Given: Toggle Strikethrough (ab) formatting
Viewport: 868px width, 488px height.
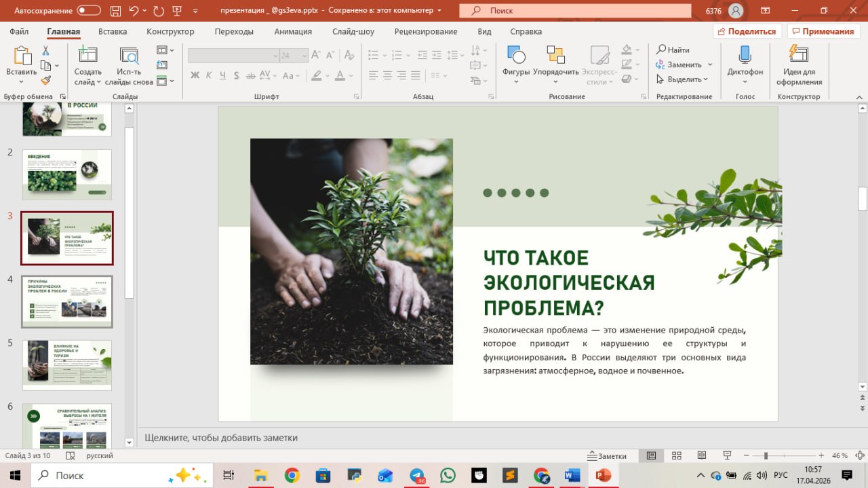Looking at the screenshot, I should tap(252, 75).
